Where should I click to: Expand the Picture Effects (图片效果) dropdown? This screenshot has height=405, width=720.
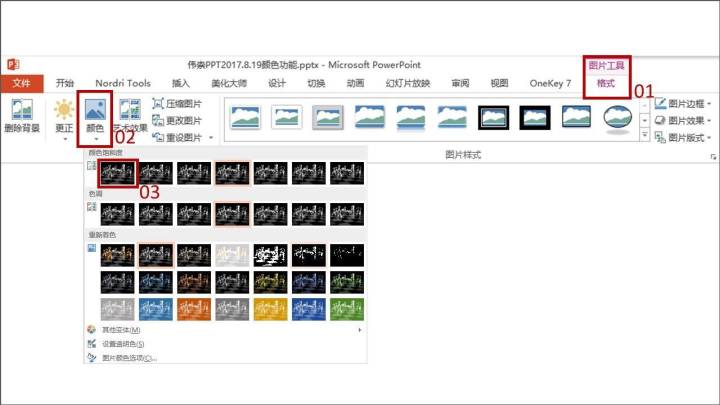(709, 121)
